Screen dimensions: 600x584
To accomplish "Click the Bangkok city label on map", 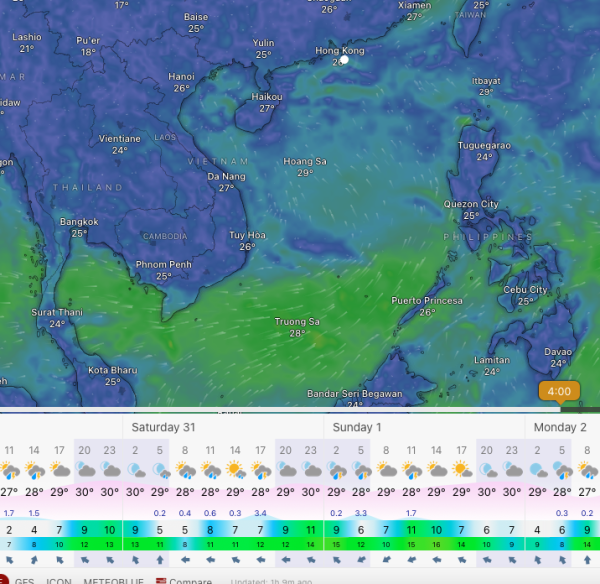I will [79, 222].
